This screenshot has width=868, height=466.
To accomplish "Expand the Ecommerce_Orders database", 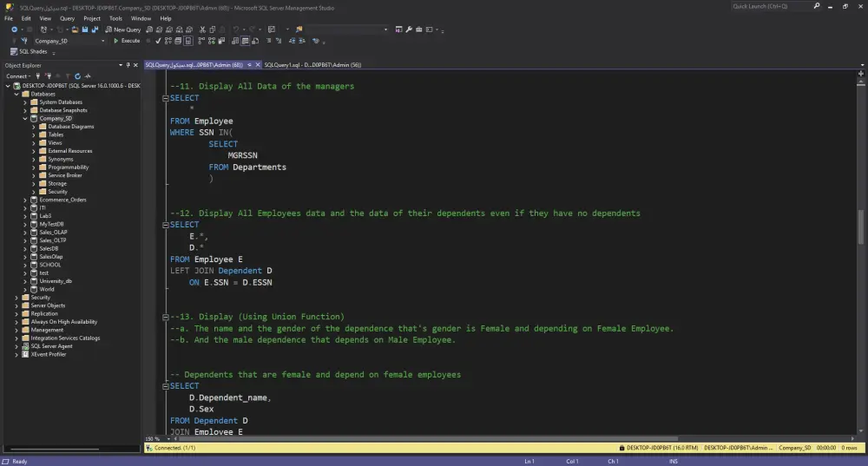I will point(25,200).
